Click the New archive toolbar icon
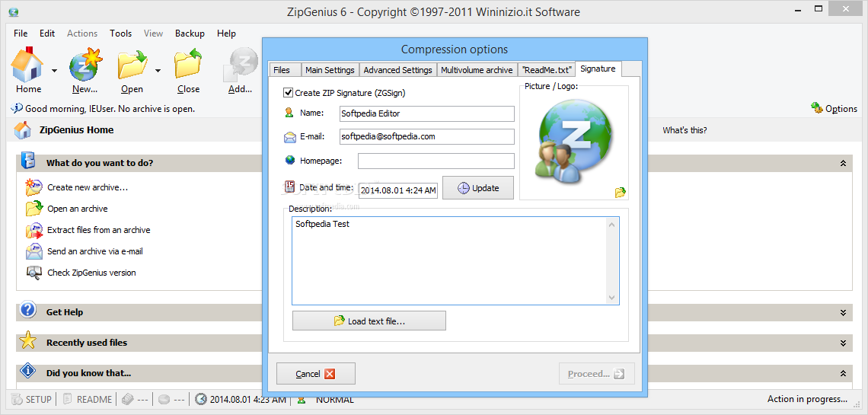 (x=85, y=65)
